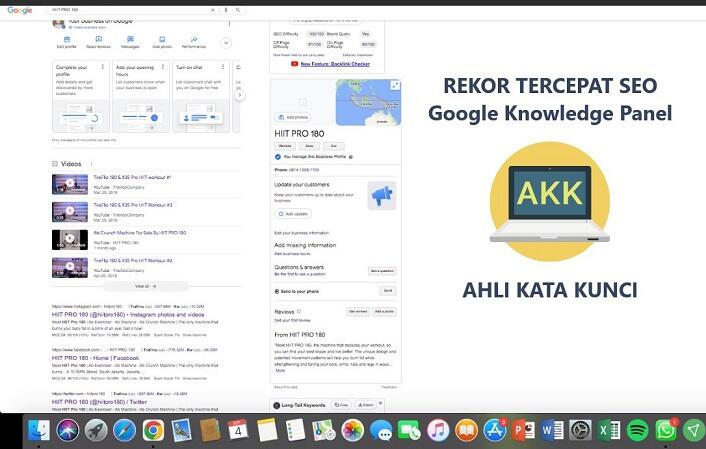Open the Turn on chat card
Viewport: 706px width, 449px height.
coord(201,96)
